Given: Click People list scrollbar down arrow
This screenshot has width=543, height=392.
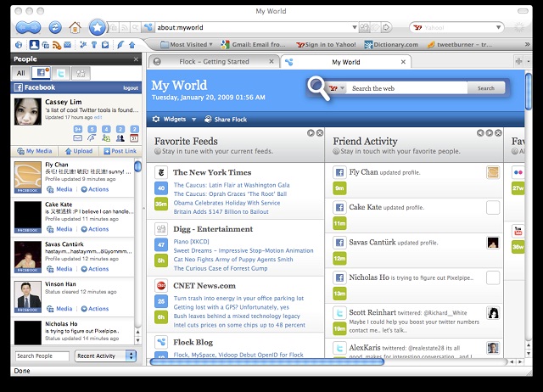Looking at the screenshot, I should pyautogui.click(x=137, y=340).
